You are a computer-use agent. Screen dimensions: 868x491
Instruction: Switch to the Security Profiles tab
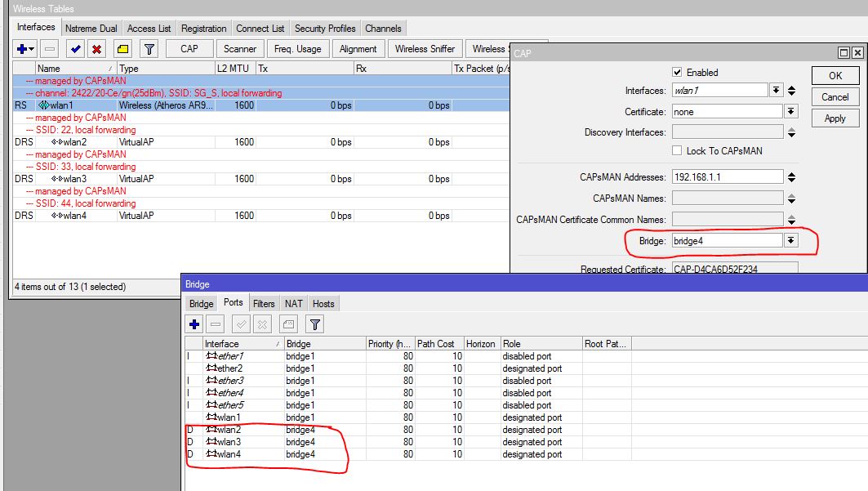325,29
